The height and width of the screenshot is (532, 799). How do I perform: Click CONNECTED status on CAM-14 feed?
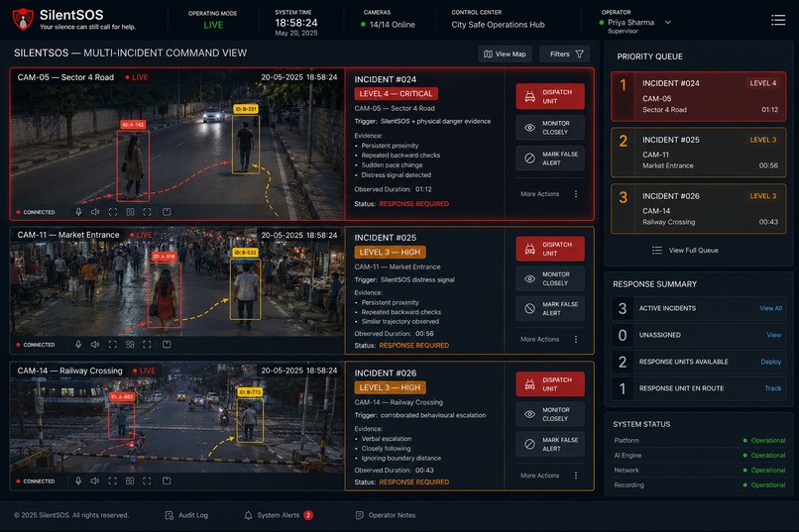(36, 481)
